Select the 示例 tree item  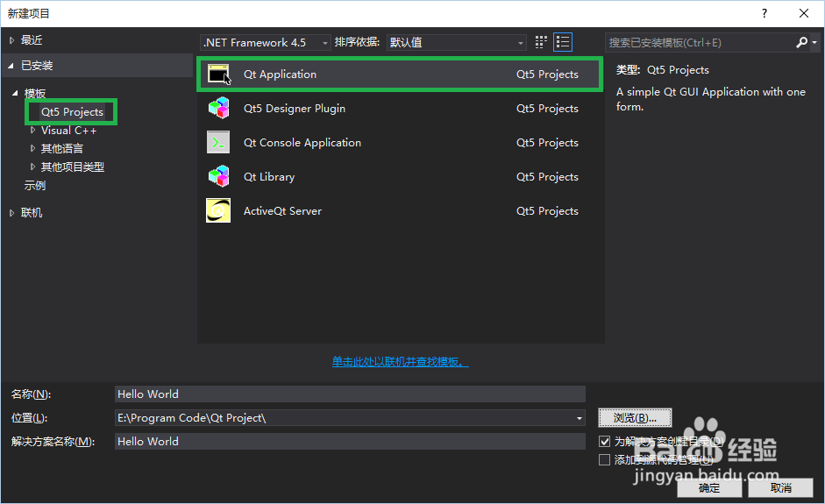click(x=35, y=185)
